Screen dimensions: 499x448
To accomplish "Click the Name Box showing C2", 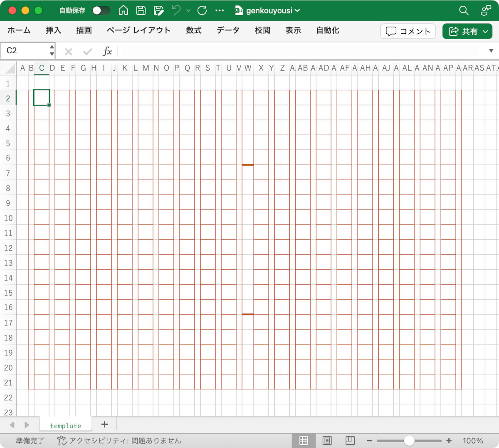I will click(25, 51).
